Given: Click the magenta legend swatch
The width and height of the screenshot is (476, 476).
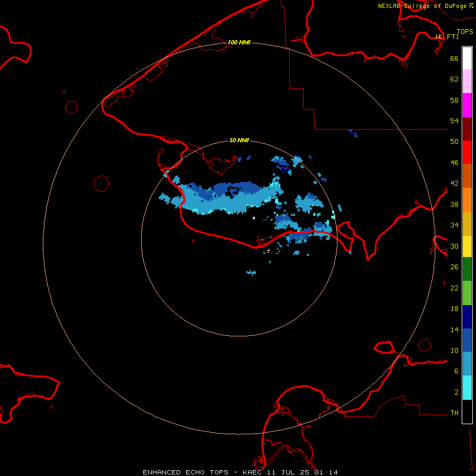Looking at the screenshot, I should (467, 105).
